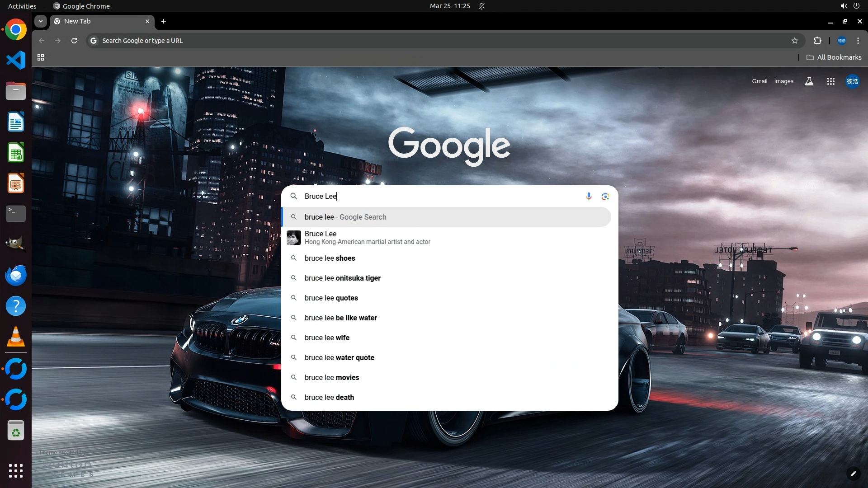Expand the tab search dropdown
This screenshot has width=868, height=488.
(x=41, y=21)
